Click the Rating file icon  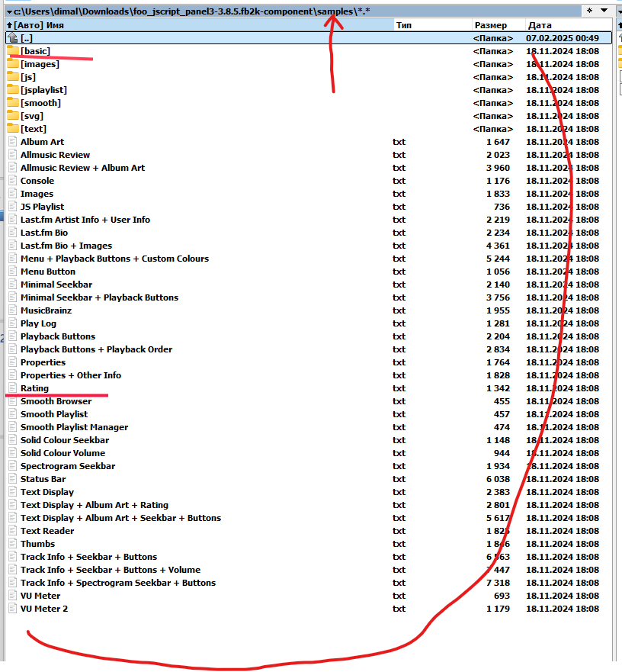click(x=12, y=388)
